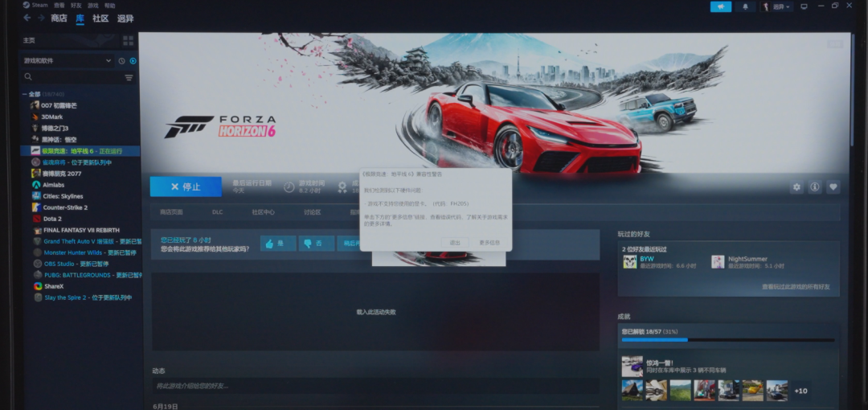The image size is (868, 410).
Task: Click 查看玩过此游戏的所有好友 link
Action: point(796,287)
